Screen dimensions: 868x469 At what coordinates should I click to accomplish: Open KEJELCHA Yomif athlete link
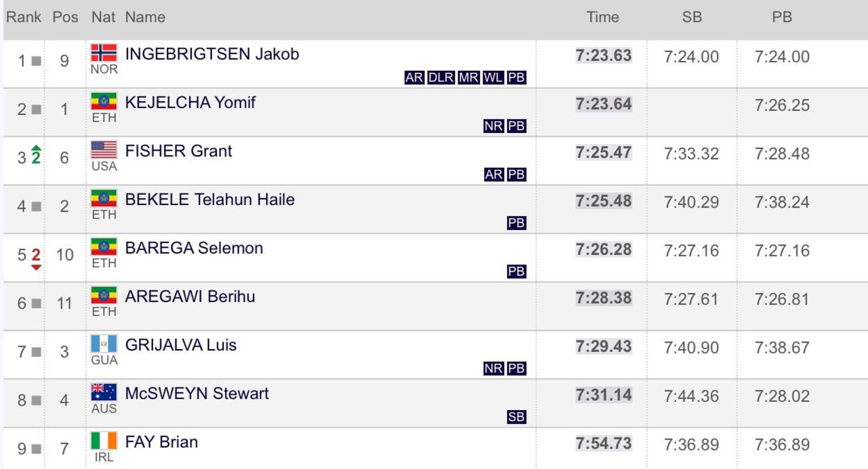(x=190, y=102)
